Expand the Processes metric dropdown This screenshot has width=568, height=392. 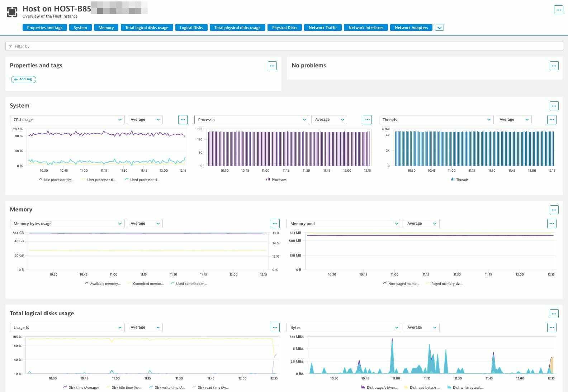coord(251,120)
